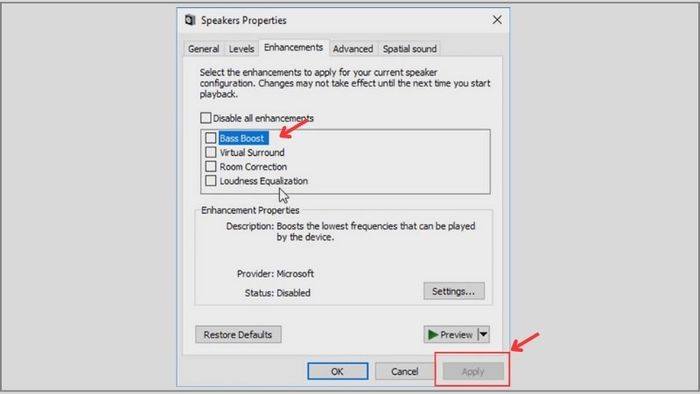The width and height of the screenshot is (700, 394).
Task: Cancel the dialog changes
Action: [x=404, y=371]
